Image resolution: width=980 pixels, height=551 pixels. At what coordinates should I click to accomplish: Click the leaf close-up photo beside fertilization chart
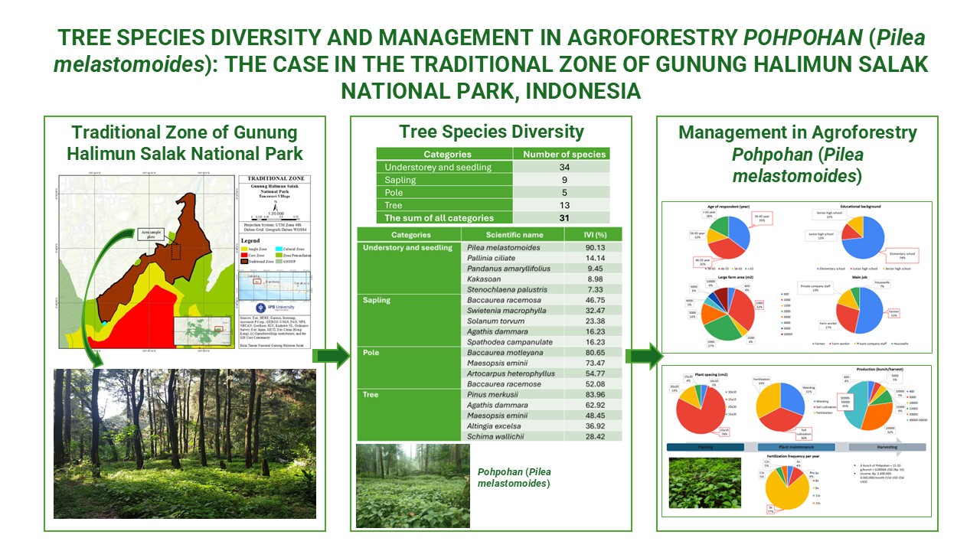pyautogui.click(x=704, y=482)
